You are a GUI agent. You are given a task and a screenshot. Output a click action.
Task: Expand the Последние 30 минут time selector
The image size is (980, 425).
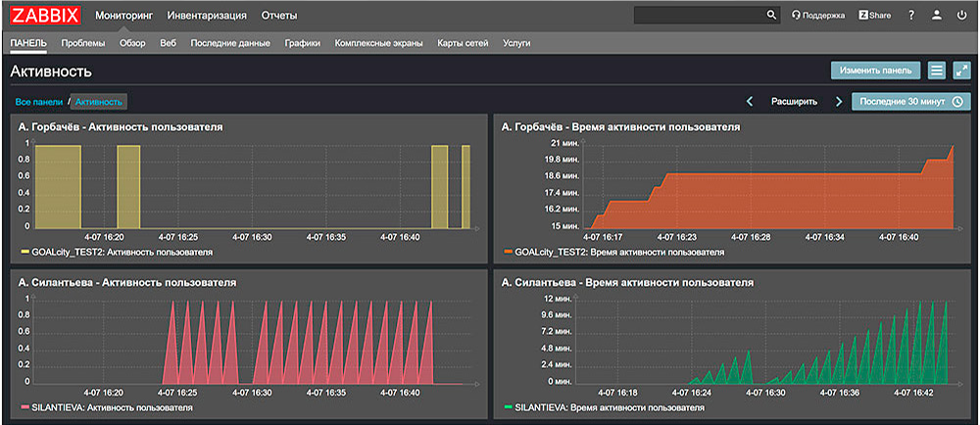tap(910, 101)
